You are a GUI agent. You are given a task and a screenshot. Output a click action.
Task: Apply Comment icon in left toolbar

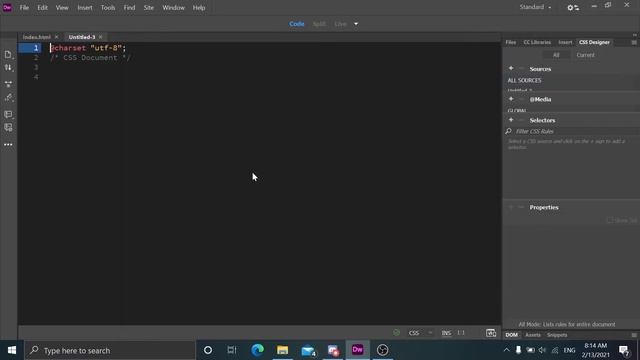8,114
